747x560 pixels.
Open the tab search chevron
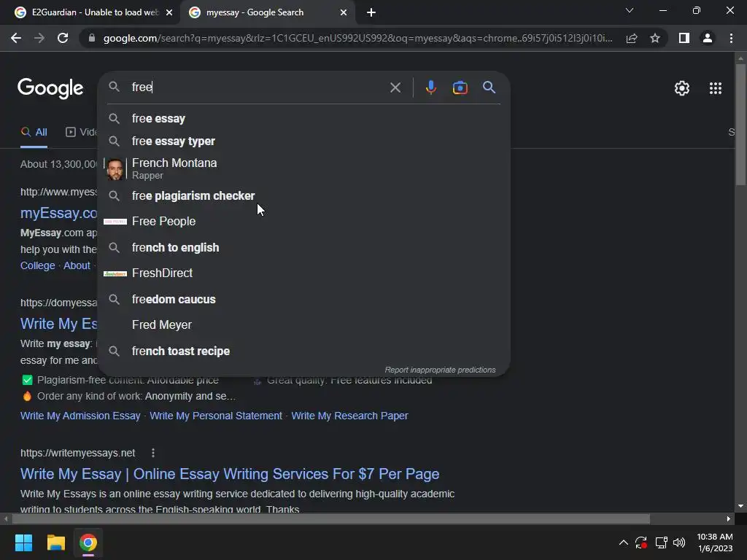click(x=630, y=10)
